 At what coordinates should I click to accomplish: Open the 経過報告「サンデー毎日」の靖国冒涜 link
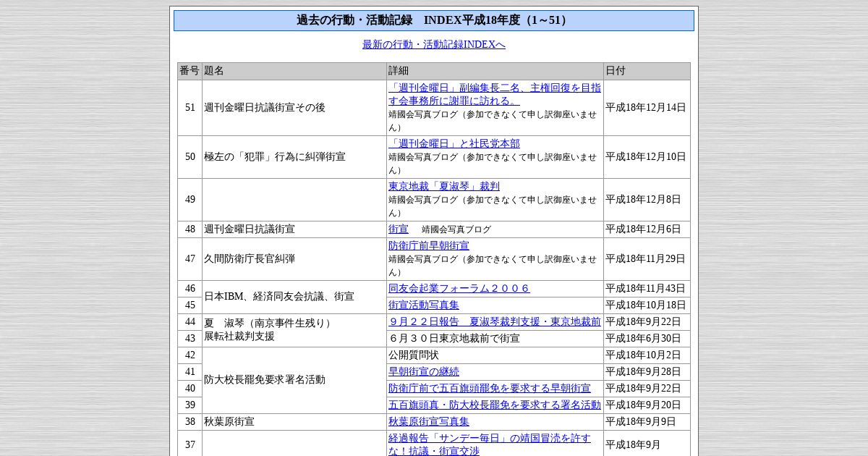[x=490, y=444]
